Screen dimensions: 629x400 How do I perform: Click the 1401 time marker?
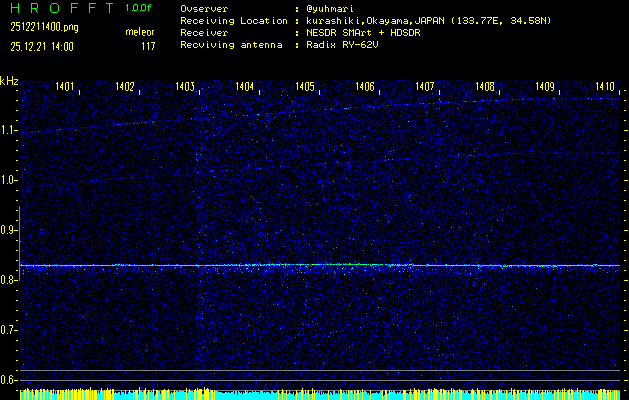coord(65,88)
